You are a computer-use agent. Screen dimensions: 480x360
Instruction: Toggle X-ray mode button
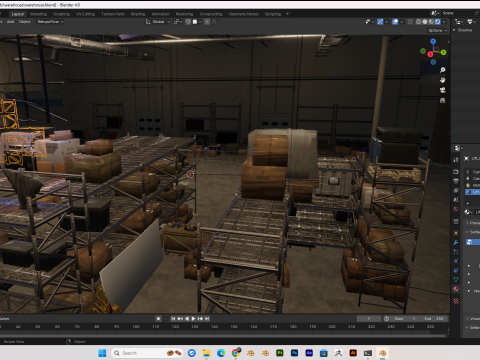(410, 22)
